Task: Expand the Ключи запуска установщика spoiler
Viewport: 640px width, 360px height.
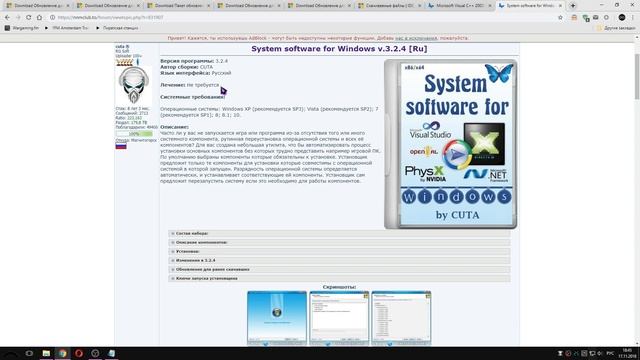Action: (x=339, y=278)
